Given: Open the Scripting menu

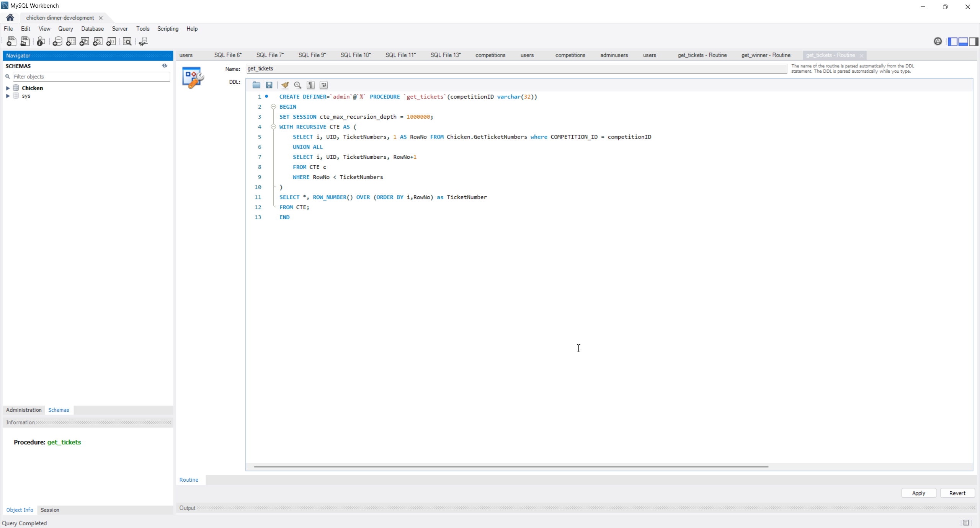Looking at the screenshot, I should click(x=168, y=29).
